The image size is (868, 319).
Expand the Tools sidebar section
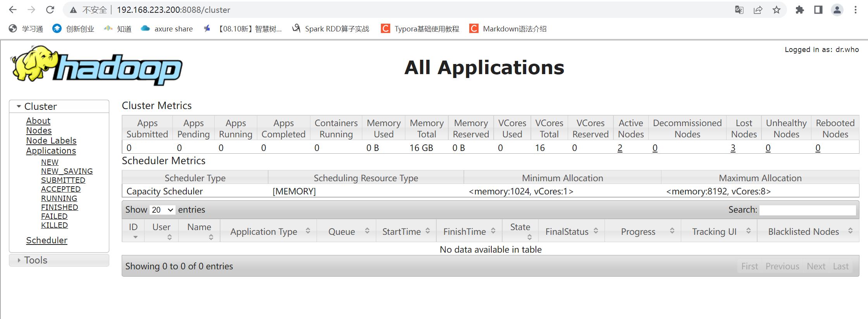click(x=59, y=260)
